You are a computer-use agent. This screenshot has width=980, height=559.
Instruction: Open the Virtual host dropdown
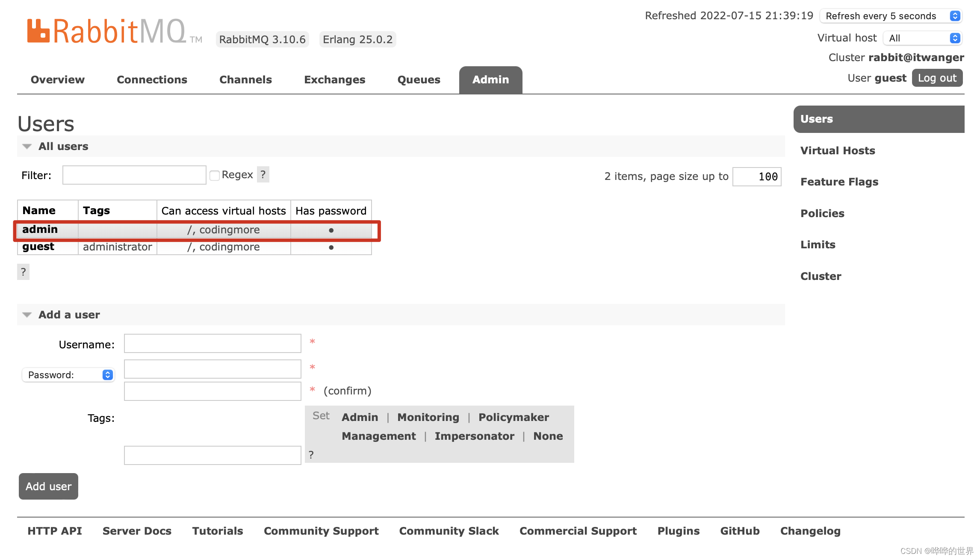tap(923, 38)
